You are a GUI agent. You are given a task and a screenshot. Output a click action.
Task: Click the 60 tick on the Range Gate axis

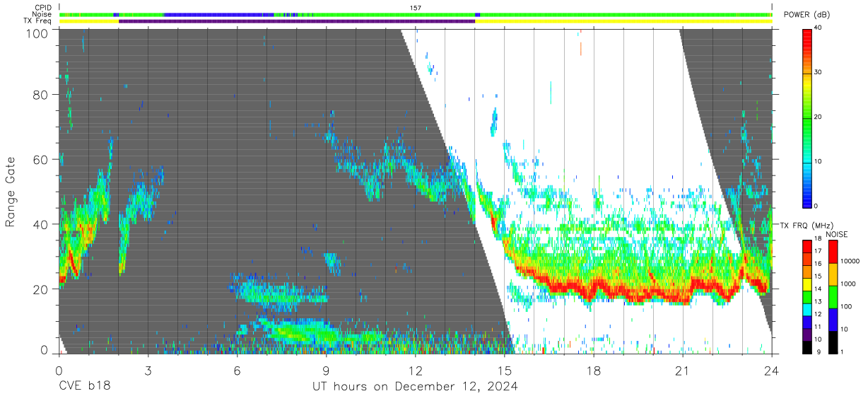(x=42, y=160)
